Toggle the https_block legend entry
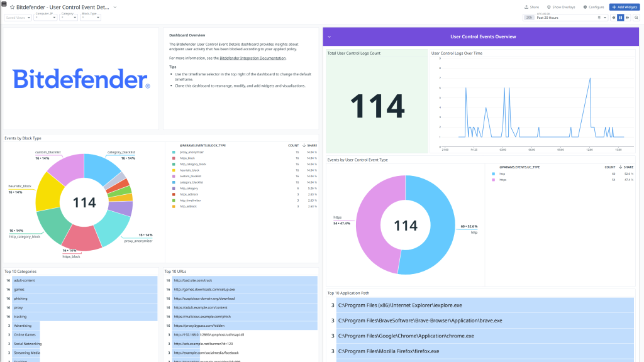This screenshot has width=644, height=362. 189,158
